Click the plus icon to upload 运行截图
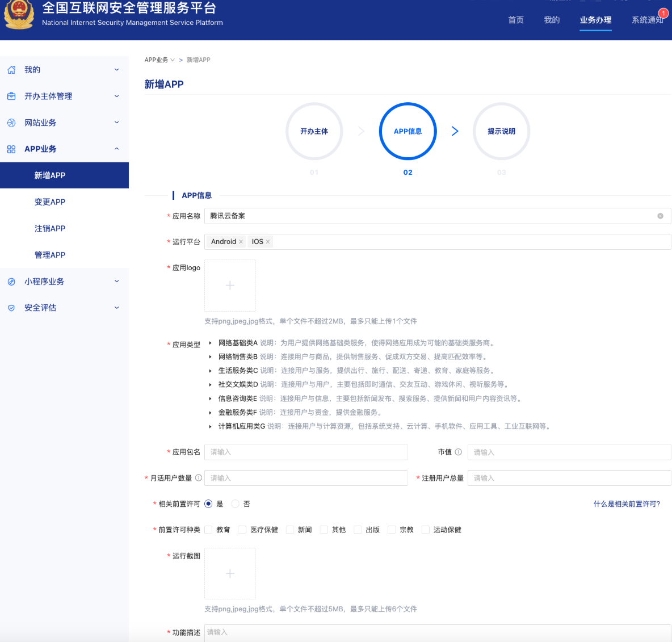Viewport: 672px width, 642px height. click(x=230, y=573)
